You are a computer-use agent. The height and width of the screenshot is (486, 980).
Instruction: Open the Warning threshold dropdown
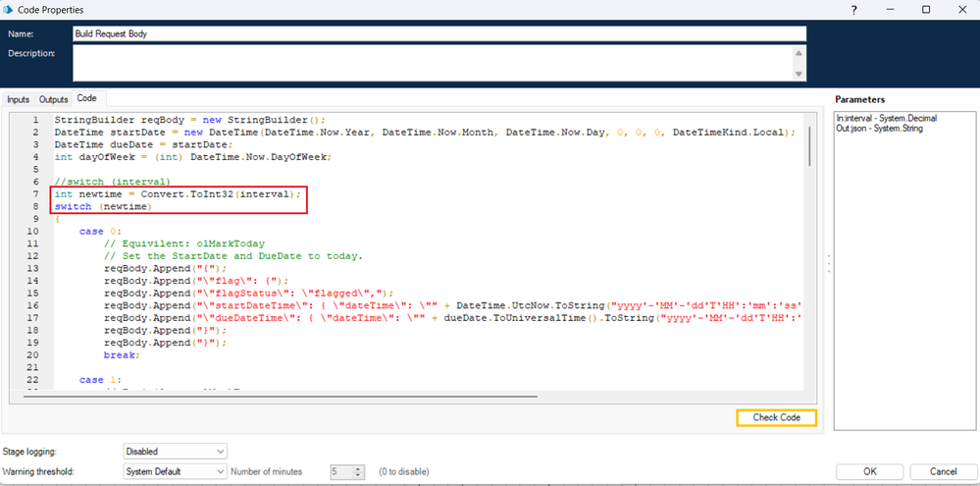(175, 471)
